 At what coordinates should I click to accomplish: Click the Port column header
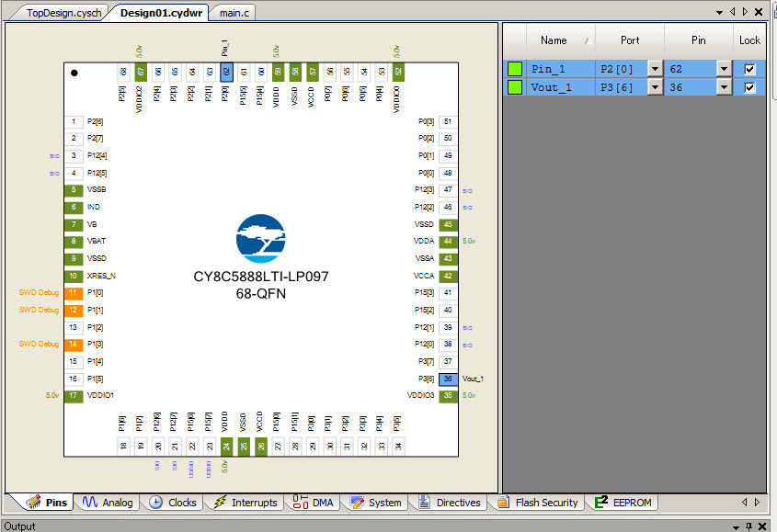(630, 40)
